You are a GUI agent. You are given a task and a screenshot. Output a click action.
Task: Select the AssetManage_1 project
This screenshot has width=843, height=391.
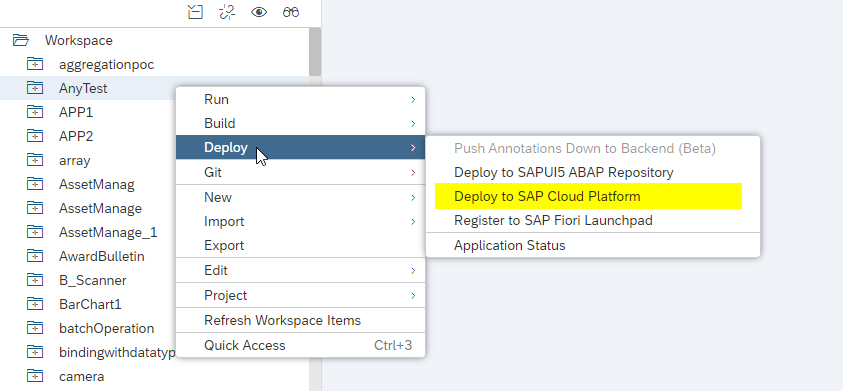[108, 232]
